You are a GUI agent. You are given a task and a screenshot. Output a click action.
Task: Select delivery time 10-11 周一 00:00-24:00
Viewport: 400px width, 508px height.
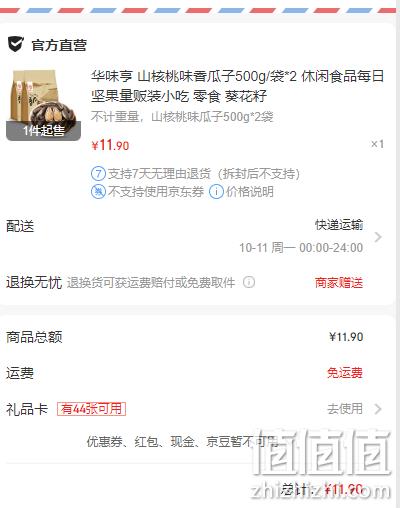click(x=301, y=248)
